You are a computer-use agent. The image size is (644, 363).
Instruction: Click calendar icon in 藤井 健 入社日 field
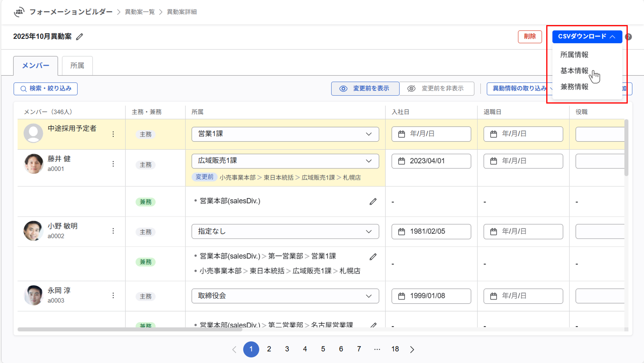(x=401, y=161)
